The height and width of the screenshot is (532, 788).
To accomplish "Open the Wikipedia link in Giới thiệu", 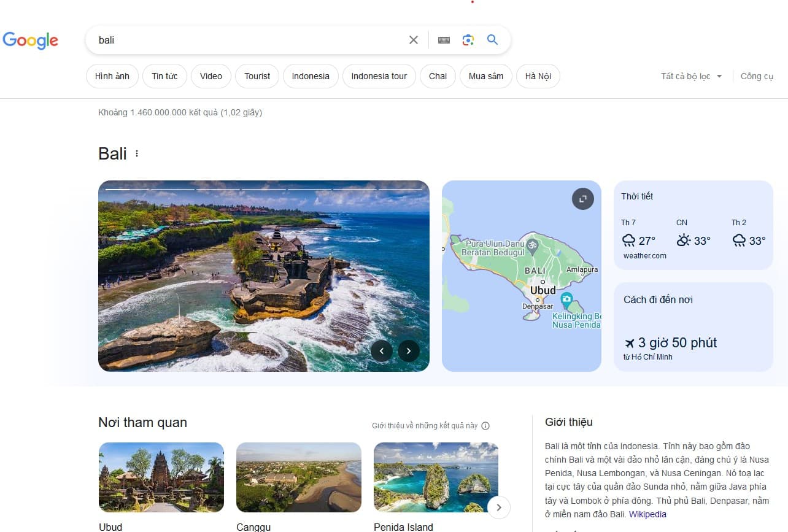I will coord(647,514).
